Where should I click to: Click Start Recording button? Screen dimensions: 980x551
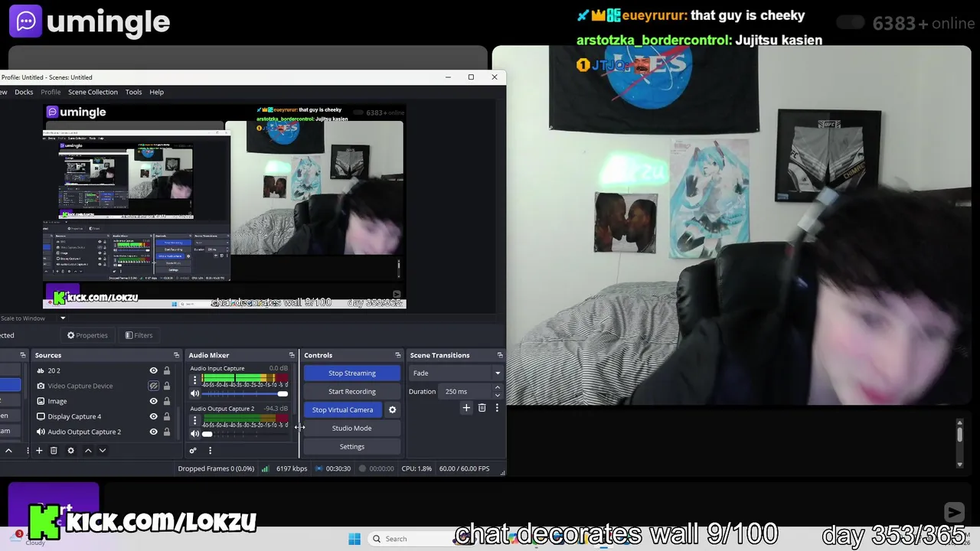coord(352,392)
